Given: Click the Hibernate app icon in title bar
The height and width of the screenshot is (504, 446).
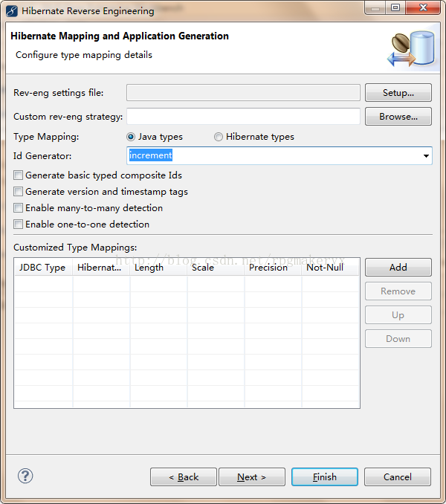Looking at the screenshot, I should [12, 10].
